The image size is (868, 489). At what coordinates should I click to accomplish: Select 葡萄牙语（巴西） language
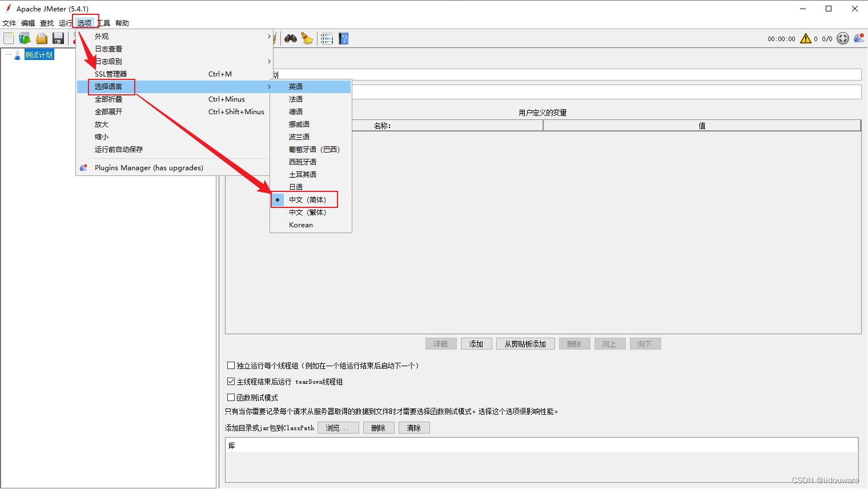[x=311, y=150]
